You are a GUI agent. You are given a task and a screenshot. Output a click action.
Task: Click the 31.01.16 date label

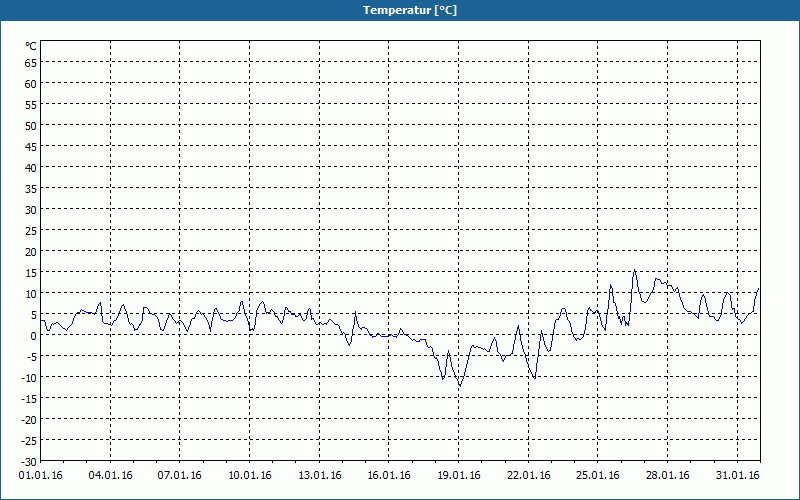pos(737,476)
